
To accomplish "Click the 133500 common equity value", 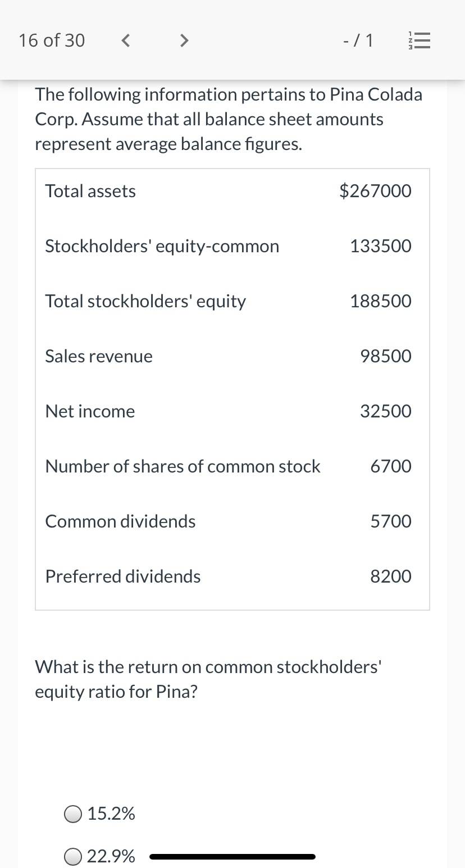I will click(x=381, y=246).
